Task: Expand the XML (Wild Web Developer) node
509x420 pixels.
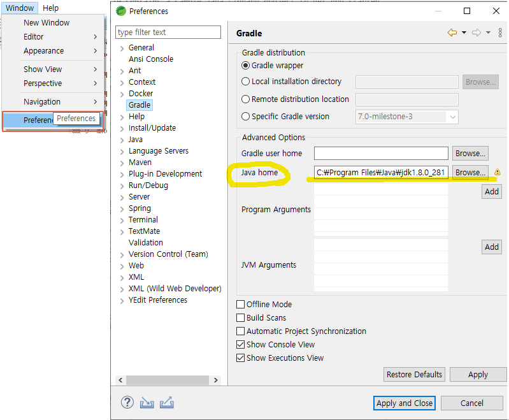Action: pyautogui.click(x=122, y=289)
